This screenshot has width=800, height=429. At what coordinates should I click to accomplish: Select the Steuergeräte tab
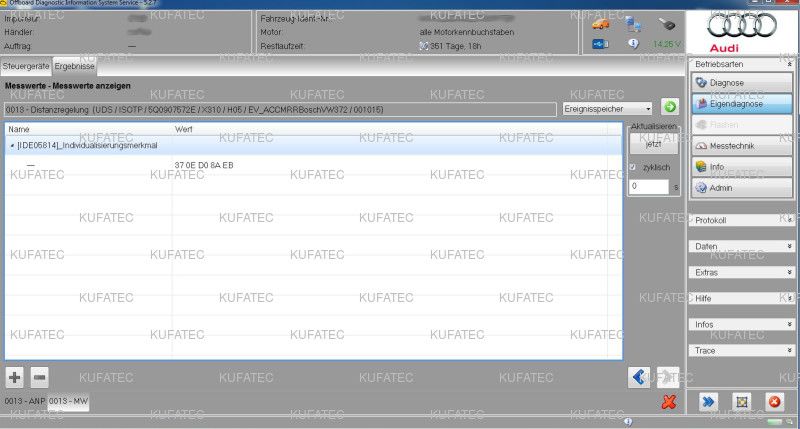pos(26,66)
